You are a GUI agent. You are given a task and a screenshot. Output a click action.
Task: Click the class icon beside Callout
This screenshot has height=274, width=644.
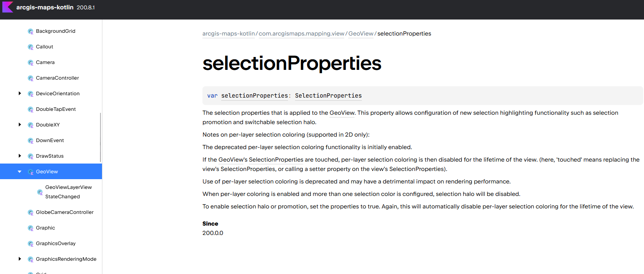[x=30, y=47]
